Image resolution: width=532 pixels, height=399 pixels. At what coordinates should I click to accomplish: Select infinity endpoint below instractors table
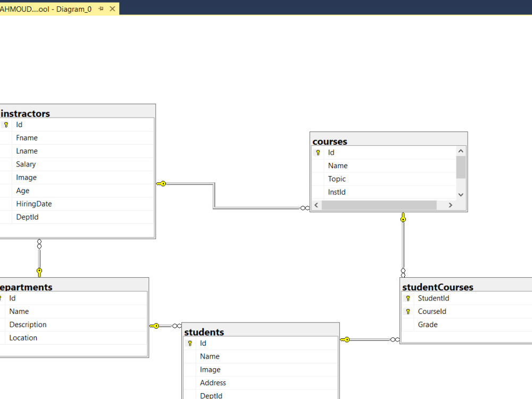tap(39, 244)
